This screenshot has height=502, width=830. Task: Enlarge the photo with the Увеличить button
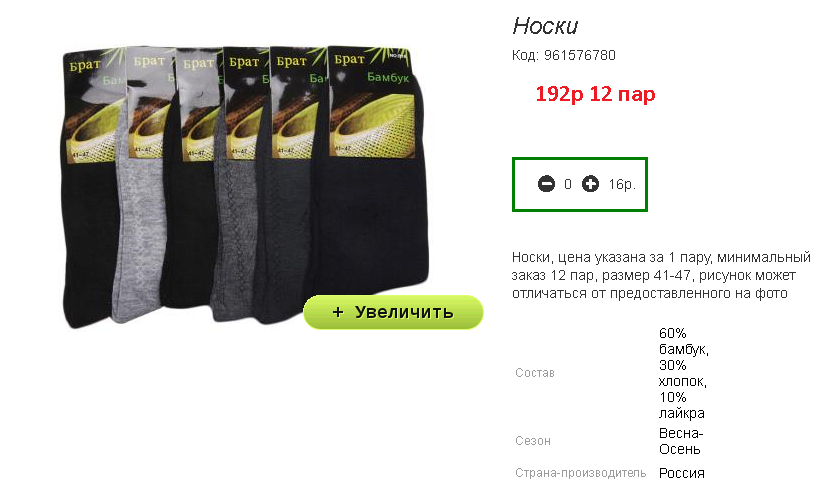(x=393, y=312)
